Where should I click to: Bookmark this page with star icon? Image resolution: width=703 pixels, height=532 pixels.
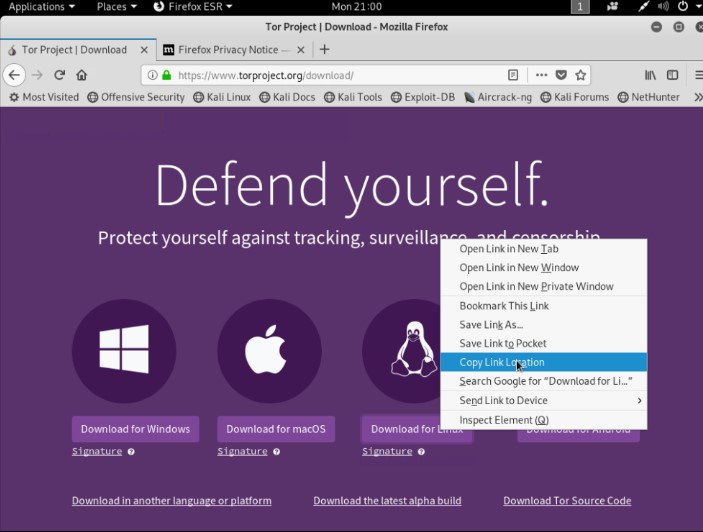(x=581, y=75)
